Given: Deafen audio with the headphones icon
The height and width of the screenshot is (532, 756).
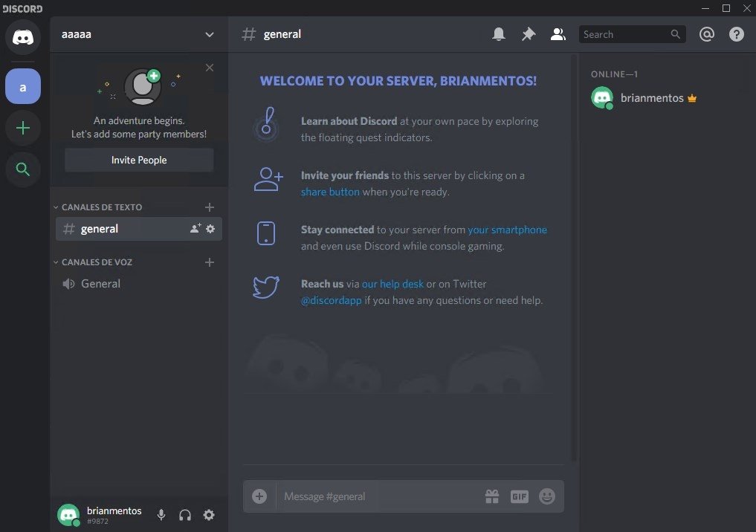Looking at the screenshot, I should [x=184, y=515].
